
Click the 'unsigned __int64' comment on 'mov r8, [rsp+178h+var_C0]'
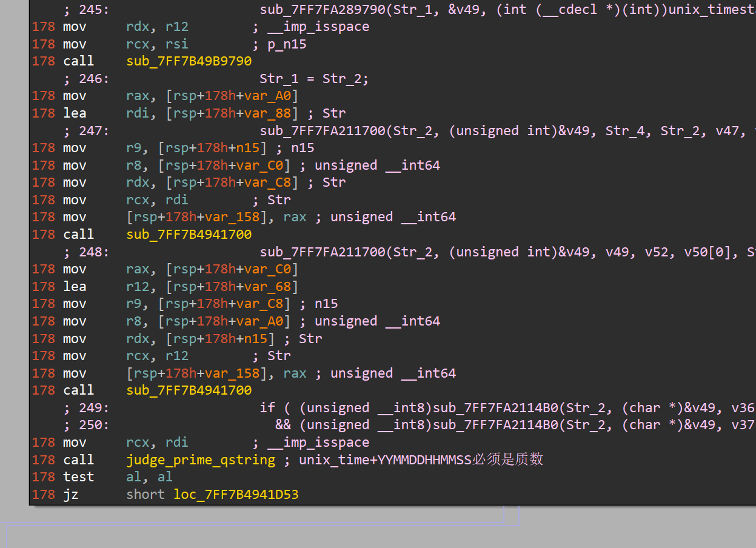pos(377,165)
